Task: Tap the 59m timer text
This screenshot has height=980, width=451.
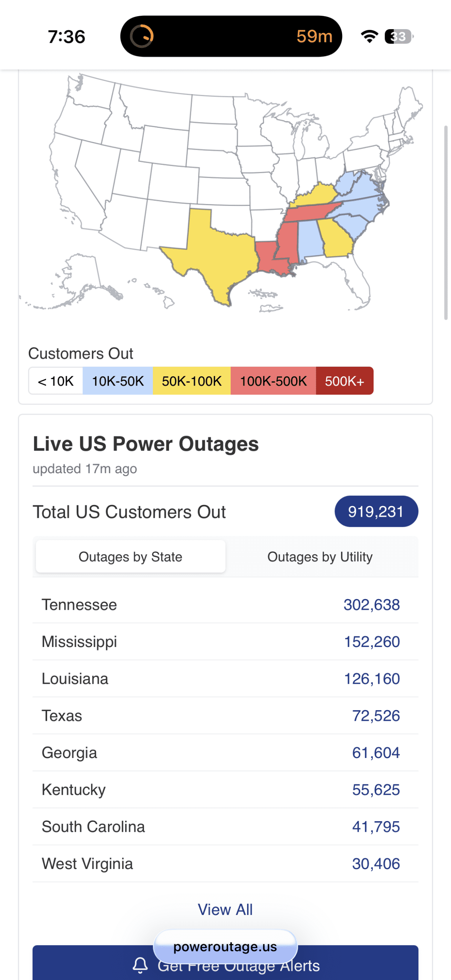Action: 314,36
